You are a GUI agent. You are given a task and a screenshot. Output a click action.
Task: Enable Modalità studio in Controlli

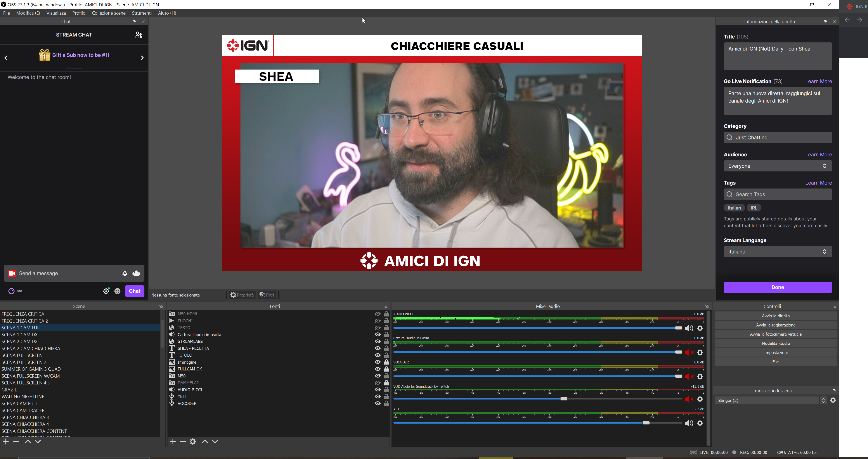click(776, 343)
